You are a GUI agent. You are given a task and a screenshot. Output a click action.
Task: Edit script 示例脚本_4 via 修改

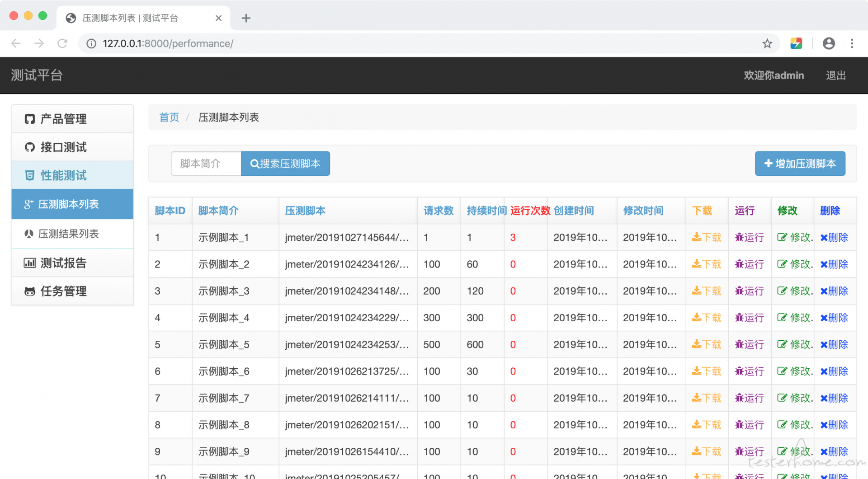click(795, 318)
